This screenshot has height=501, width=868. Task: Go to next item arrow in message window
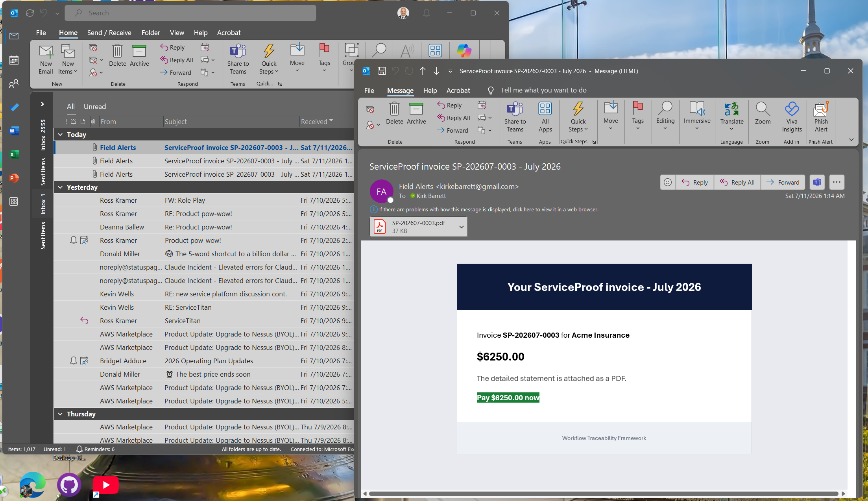(x=436, y=71)
